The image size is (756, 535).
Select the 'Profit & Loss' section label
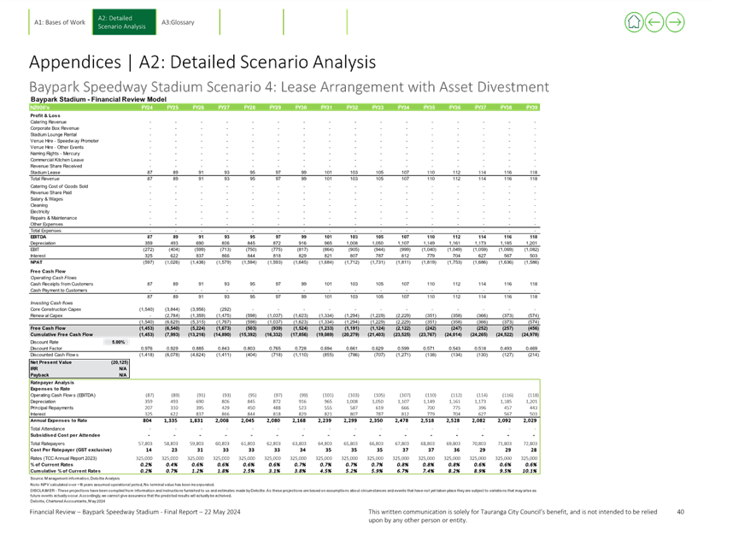tap(45, 115)
